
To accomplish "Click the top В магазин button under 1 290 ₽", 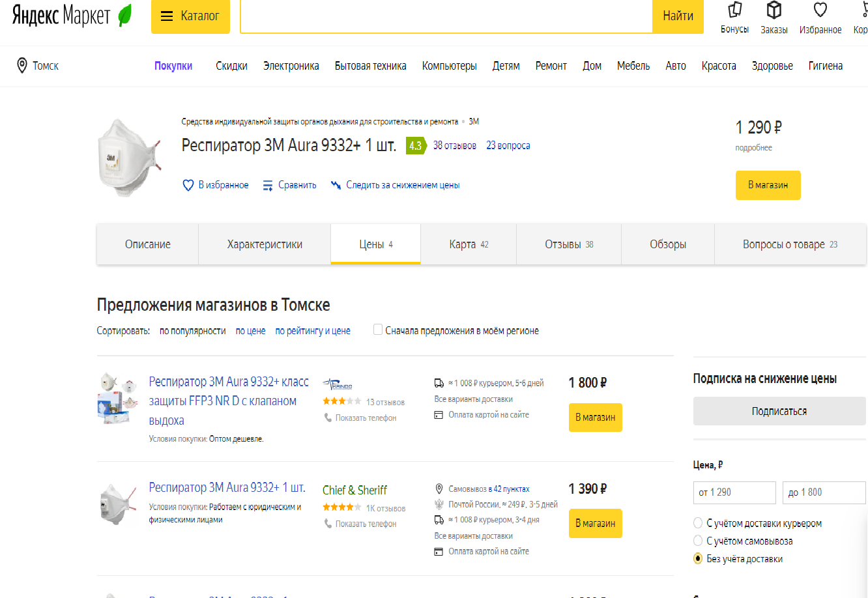I will pos(768,185).
